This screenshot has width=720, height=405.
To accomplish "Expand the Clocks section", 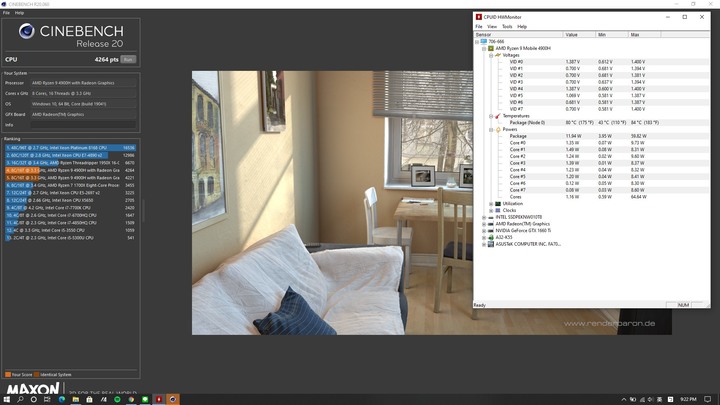I will (491, 210).
